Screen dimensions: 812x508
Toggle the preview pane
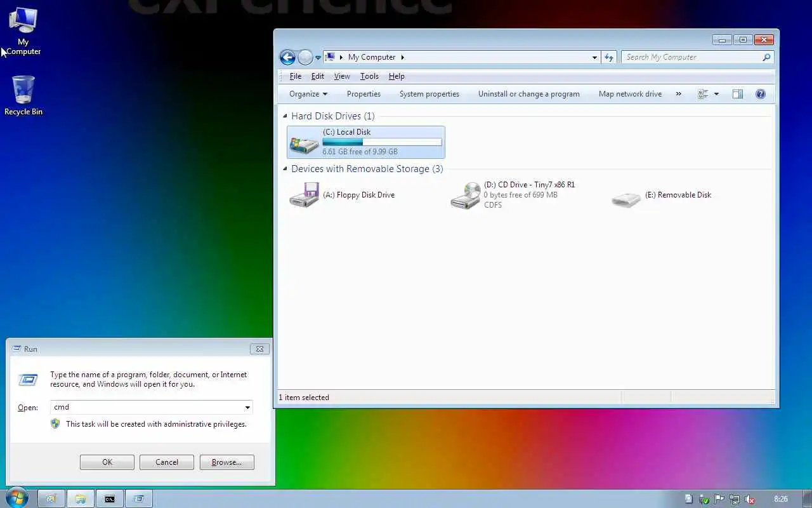[x=737, y=94]
